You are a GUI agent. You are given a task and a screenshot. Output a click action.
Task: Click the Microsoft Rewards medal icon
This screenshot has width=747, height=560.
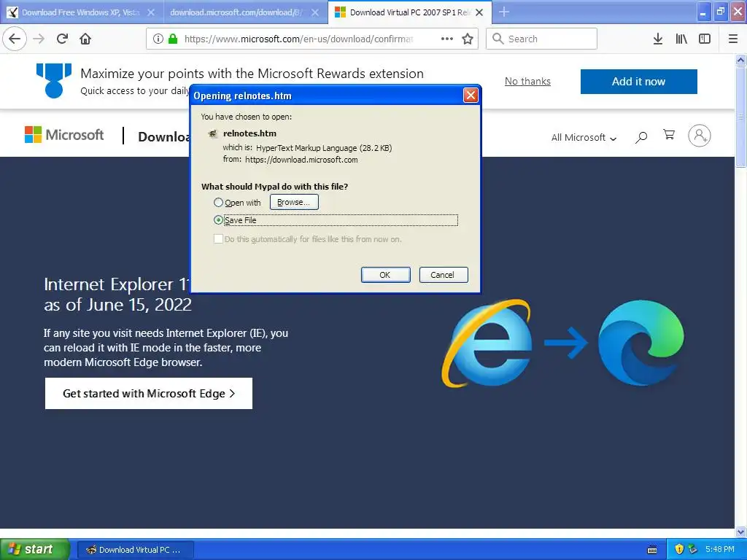tap(54, 80)
